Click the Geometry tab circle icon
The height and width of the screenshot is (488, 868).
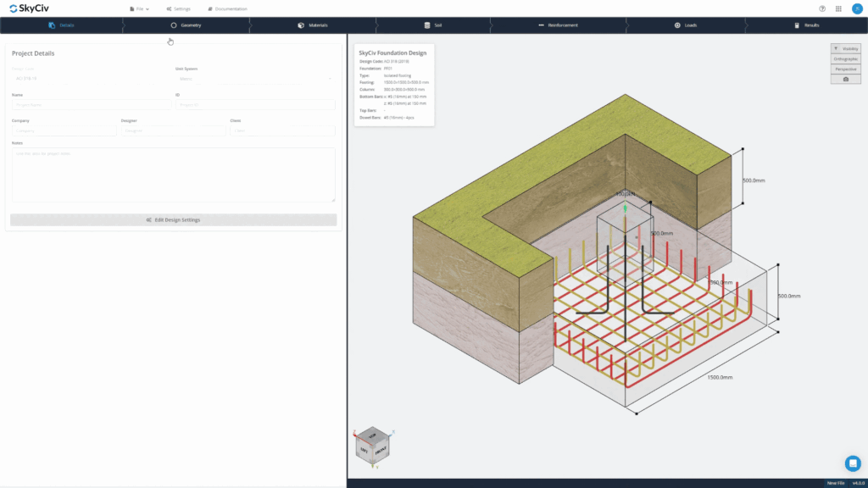coord(173,25)
